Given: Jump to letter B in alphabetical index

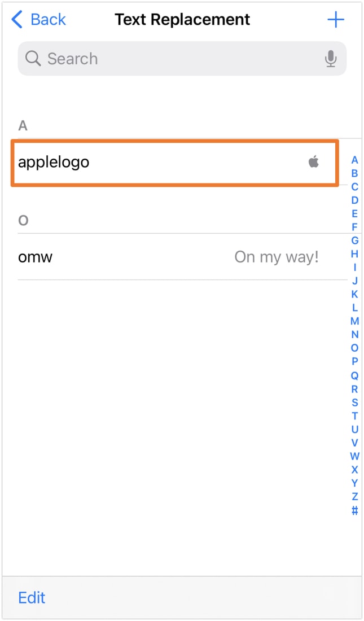Looking at the screenshot, I should pyautogui.click(x=354, y=173).
